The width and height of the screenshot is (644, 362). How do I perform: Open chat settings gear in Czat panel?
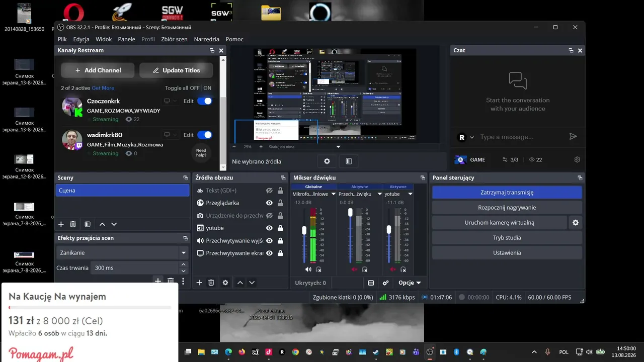(x=577, y=160)
